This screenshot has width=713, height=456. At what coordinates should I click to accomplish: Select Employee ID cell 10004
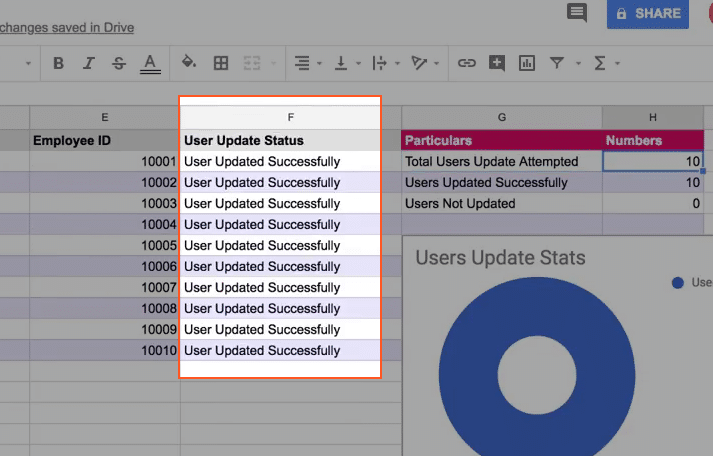click(105, 225)
